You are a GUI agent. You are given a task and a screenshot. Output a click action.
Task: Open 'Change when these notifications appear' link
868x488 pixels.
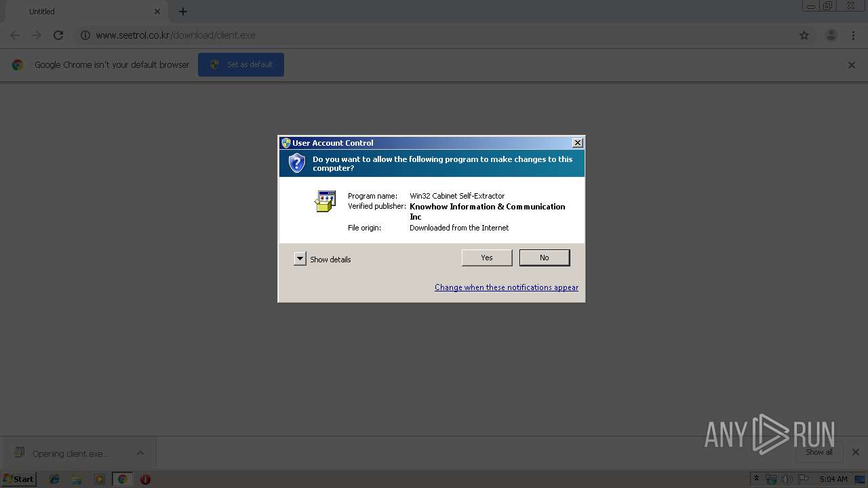507,287
